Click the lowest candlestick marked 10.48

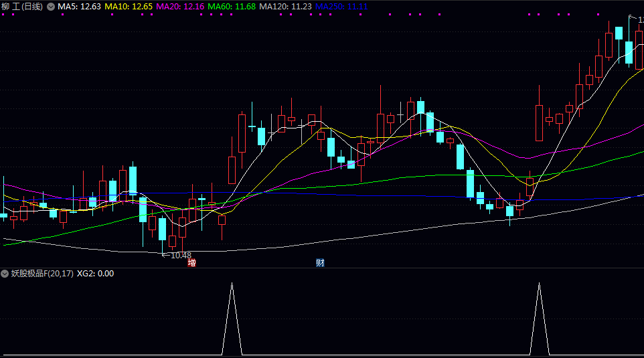coord(162,229)
